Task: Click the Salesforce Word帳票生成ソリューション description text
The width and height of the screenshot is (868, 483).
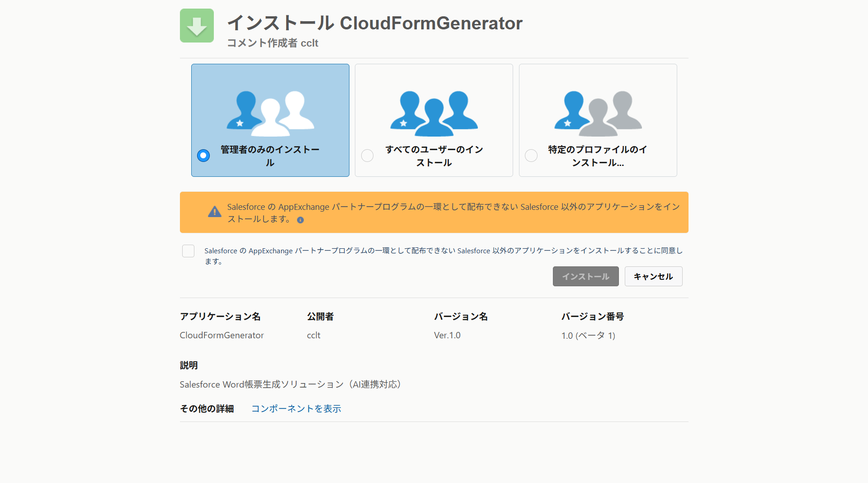Action: [x=290, y=384]
